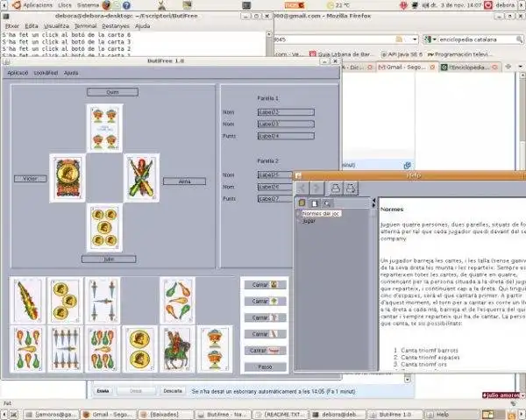Click the Punts field under Parella 1

[286, 136]
